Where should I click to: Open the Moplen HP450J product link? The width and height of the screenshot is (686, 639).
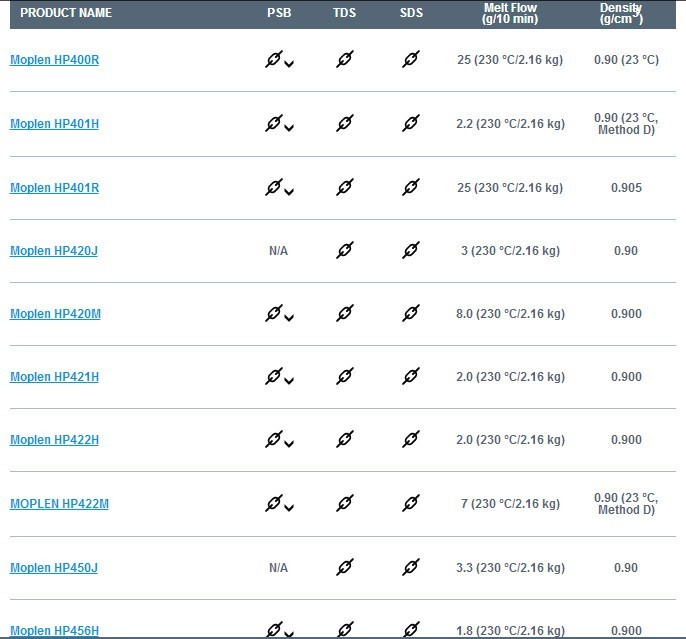click(x=53, y=568)
